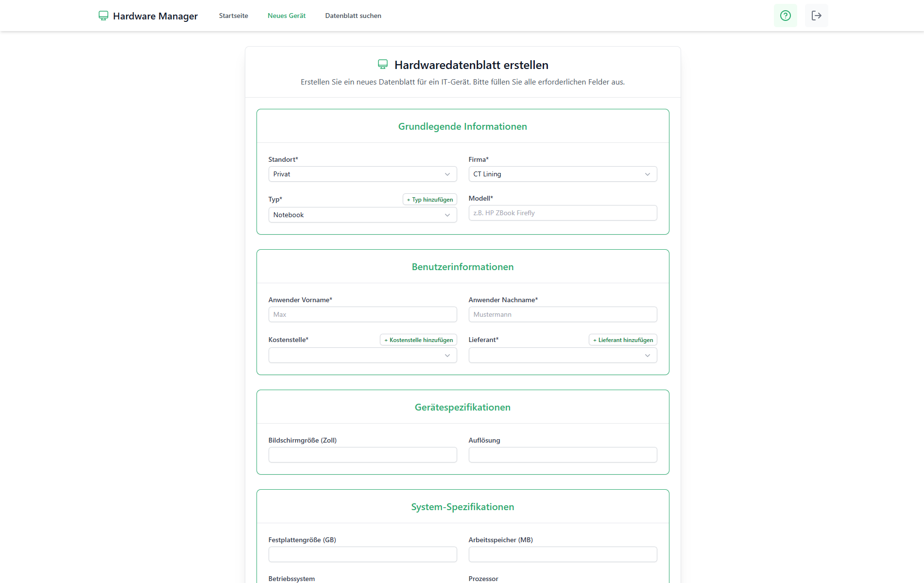
Task: Select the Neues Gerät navigation item
Action: [287, 16]
